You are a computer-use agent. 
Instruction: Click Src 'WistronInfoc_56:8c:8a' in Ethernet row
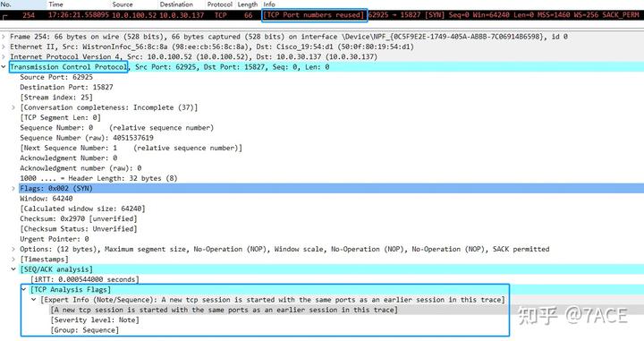click(x=125, y=47)
